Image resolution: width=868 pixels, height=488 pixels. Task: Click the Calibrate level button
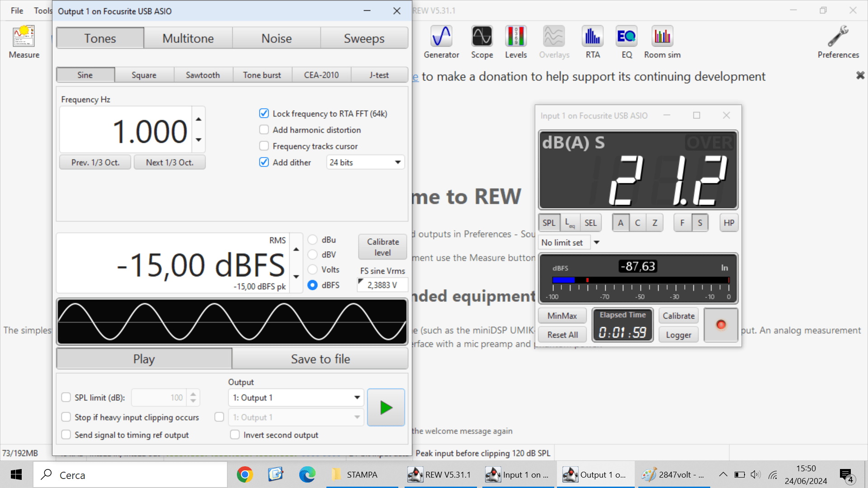(382, 247)
